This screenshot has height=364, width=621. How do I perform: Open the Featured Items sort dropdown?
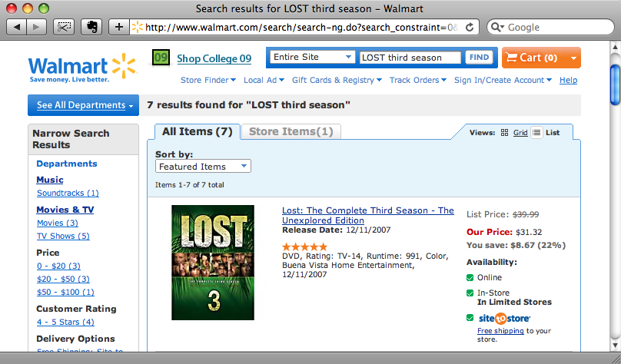(203, 166)
